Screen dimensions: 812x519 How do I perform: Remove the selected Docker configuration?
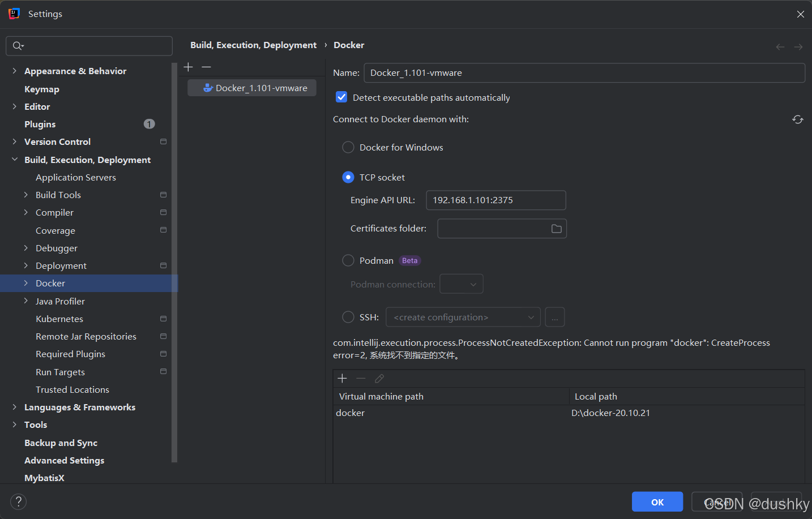pos(207,67)
